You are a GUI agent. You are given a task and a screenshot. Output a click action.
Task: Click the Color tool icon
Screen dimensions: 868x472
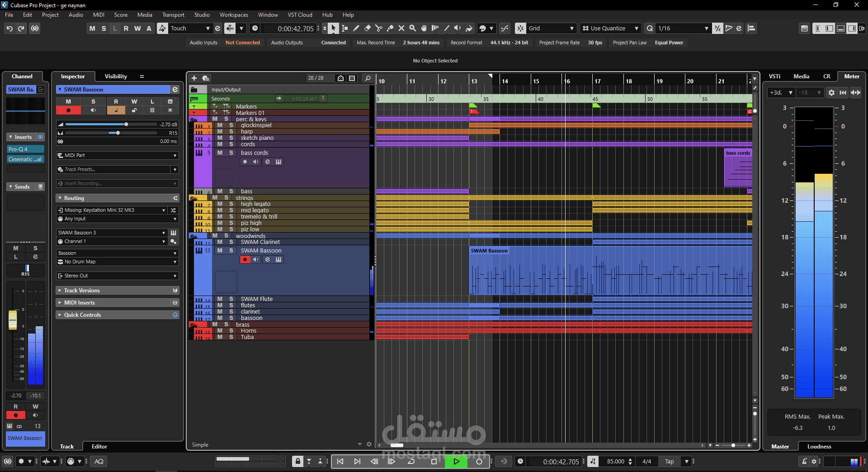pos(469,29)
